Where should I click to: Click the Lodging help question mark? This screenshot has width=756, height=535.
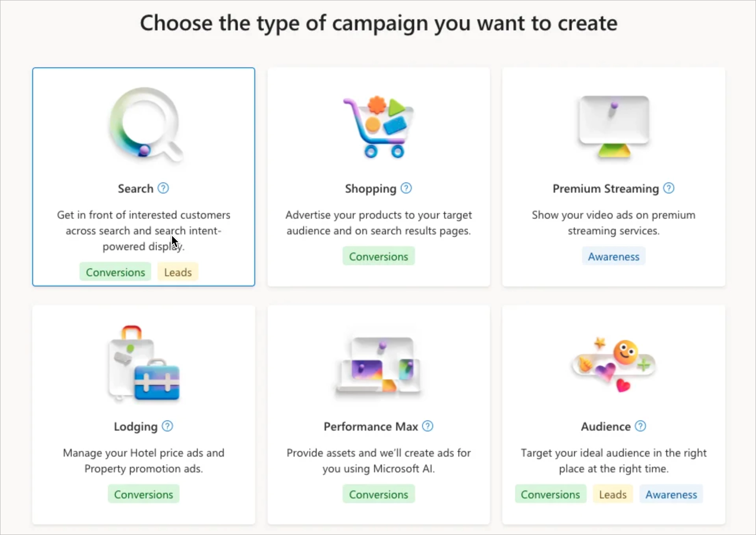coord(167,426)
